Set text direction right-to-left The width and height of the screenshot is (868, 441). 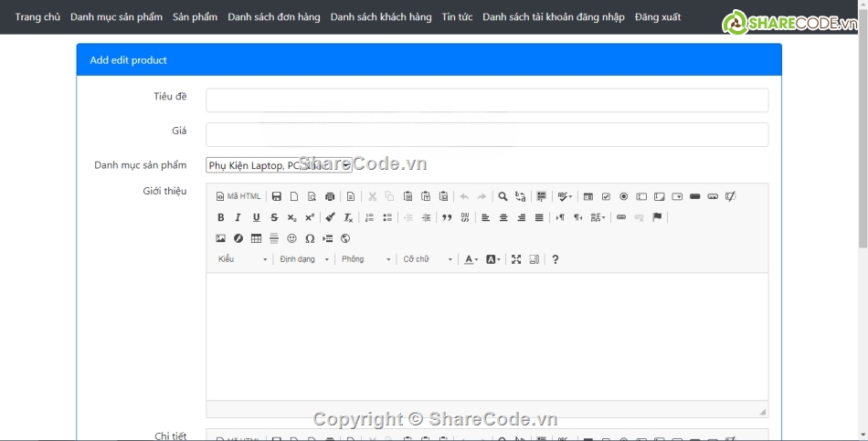click(578, 217)
